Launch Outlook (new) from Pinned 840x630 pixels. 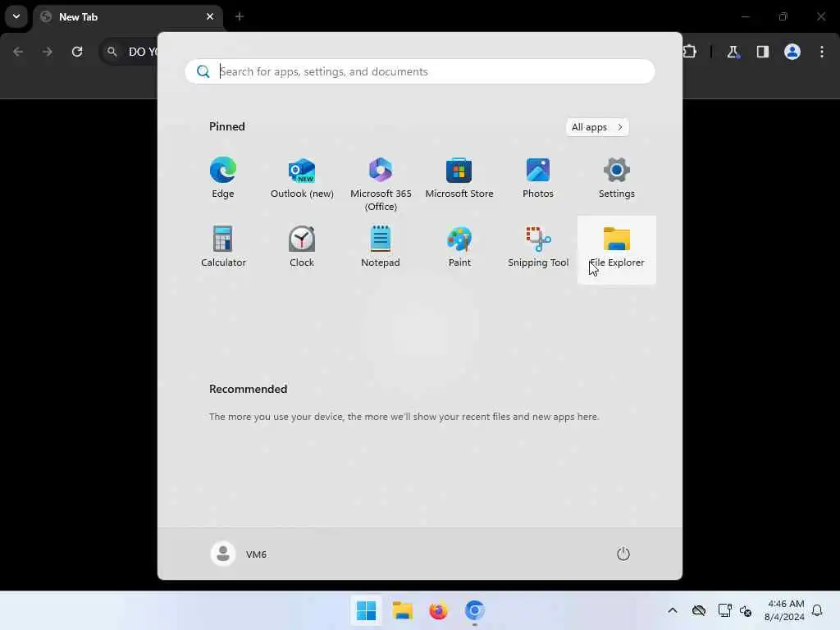(302, 178)
